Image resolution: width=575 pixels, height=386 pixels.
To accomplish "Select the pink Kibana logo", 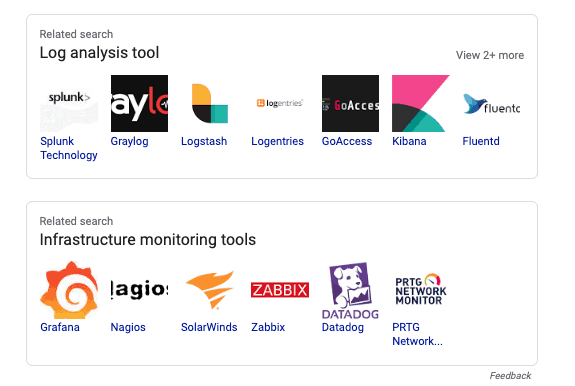I will pyautogui.click(x=421, y=103).
